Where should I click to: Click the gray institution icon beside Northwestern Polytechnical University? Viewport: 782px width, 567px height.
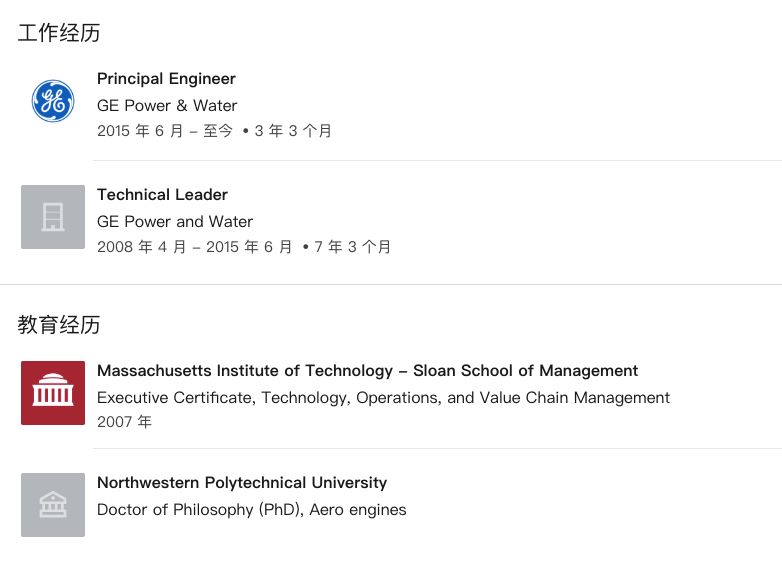(53, 505)
